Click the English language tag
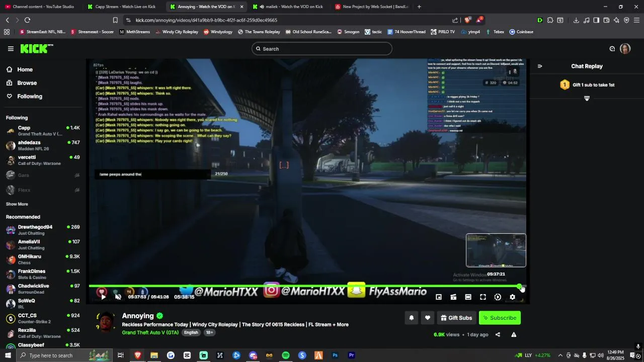 (191, 332)
